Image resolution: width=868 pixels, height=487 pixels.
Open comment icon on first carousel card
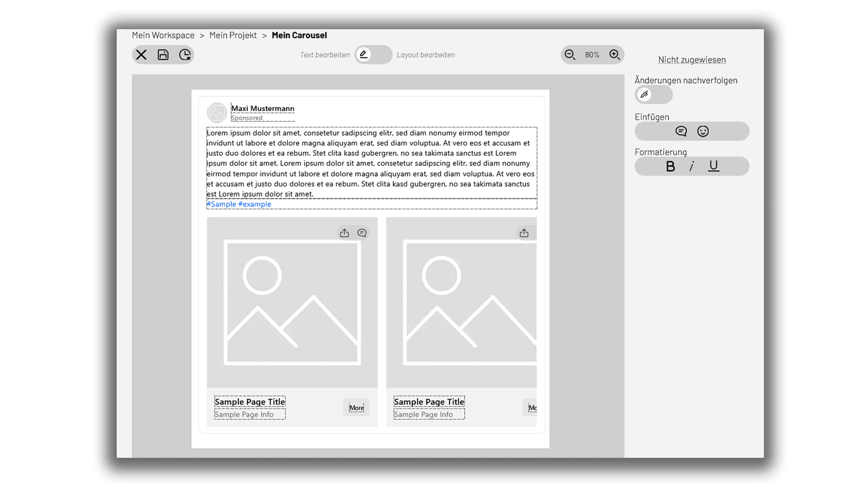pos(362,233)
